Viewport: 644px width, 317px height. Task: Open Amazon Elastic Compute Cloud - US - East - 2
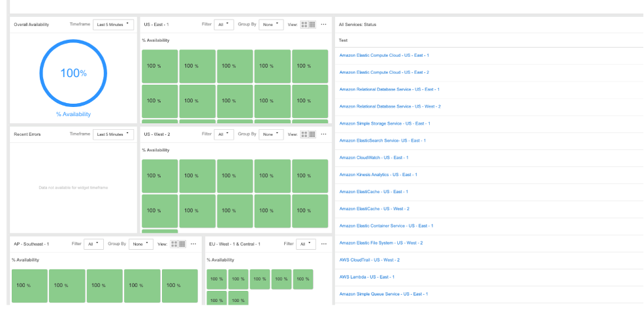click(x=384, y=72)
